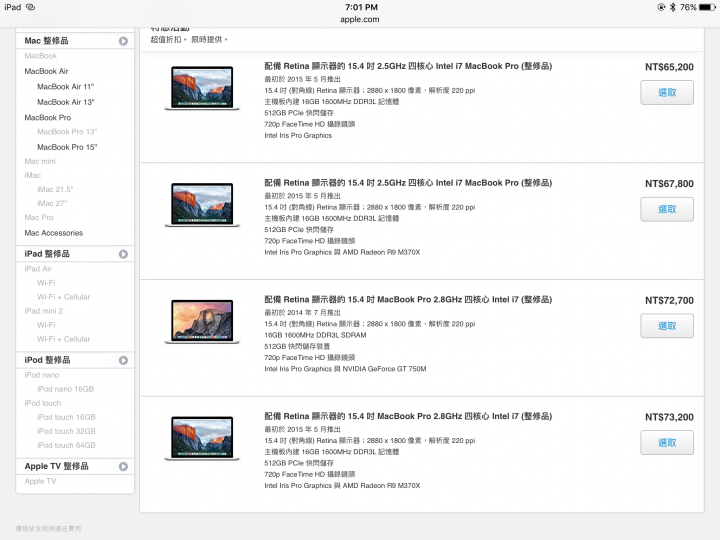Screen dimensions: 720x540
Task: Click greyed iPod touch 16GB entry
Action: (66, 417)
